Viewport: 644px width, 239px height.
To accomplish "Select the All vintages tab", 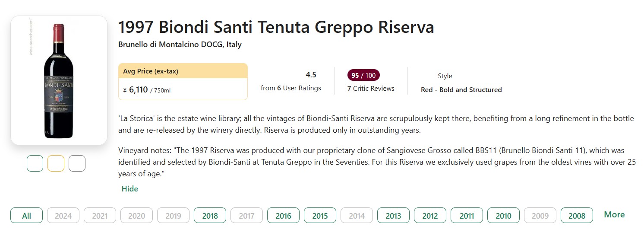I will coord(26,216).
